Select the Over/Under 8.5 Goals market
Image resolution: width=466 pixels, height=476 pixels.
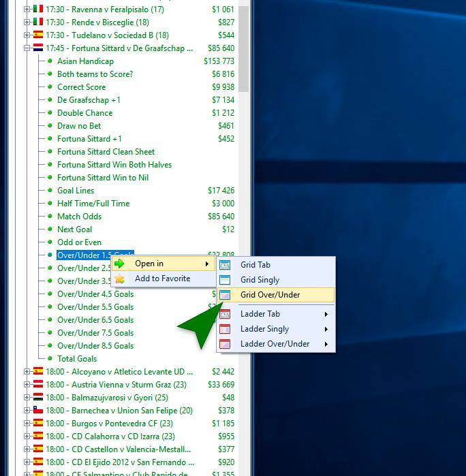coord(95,345)
